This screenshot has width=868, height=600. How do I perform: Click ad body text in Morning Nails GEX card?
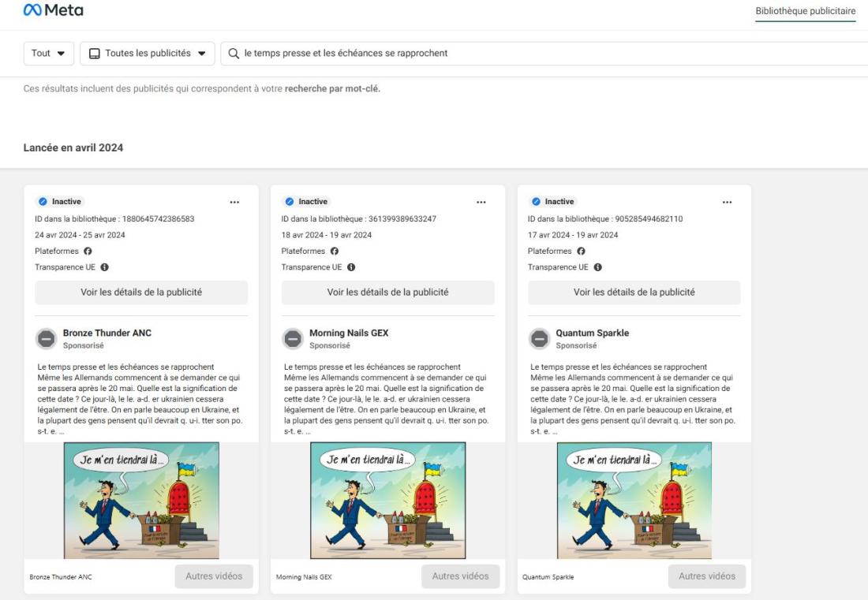[x=387, y=399]
